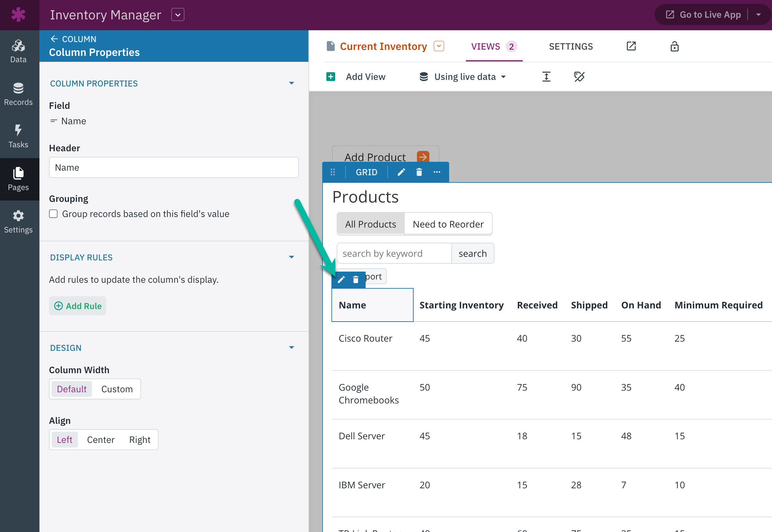Click the page lock icon
This screenshot has height=532, width=772.
[x=674, y=46]
